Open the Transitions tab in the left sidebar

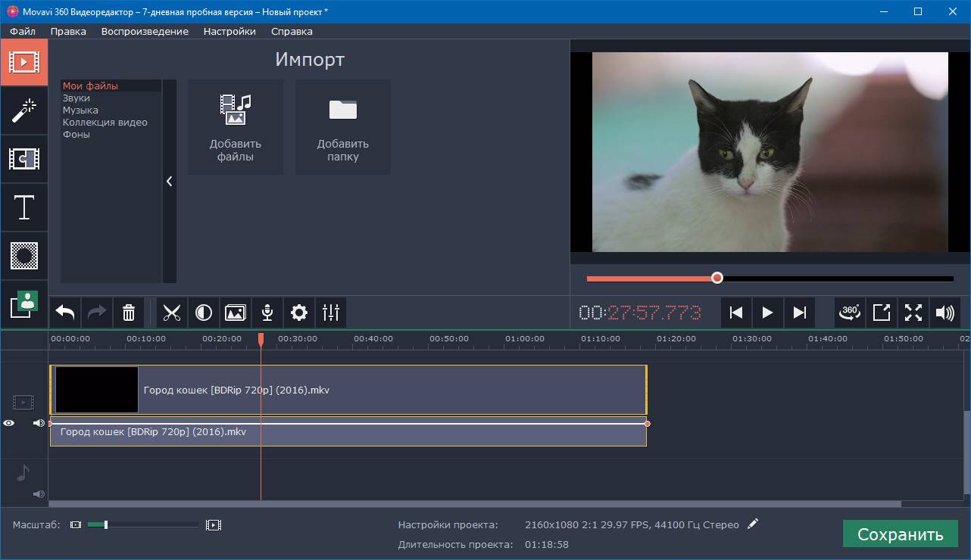coord(23,159)
